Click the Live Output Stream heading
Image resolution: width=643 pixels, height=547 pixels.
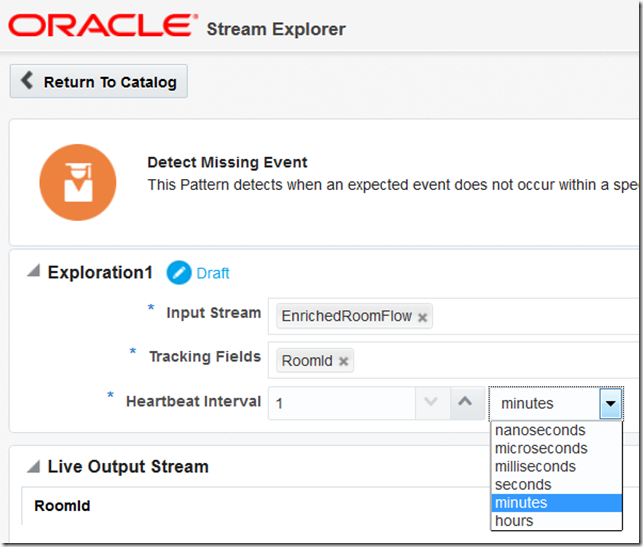click(x=128, y=467)
